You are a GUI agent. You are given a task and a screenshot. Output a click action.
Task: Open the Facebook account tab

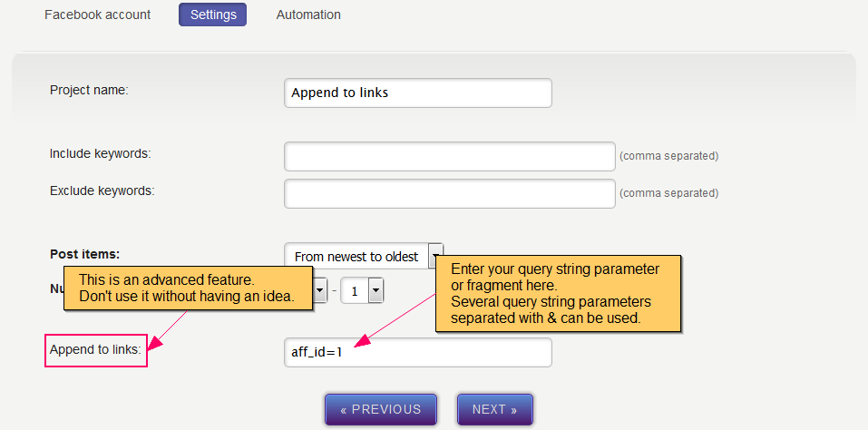98,15
